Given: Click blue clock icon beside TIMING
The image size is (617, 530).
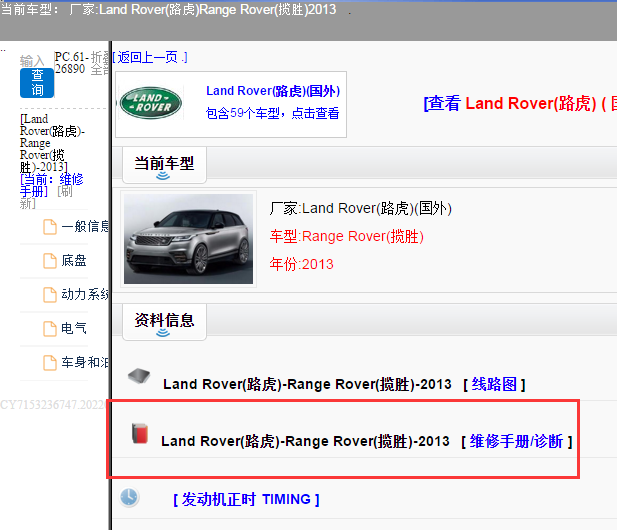Looking at the screenshot, I should pos(129,497).
